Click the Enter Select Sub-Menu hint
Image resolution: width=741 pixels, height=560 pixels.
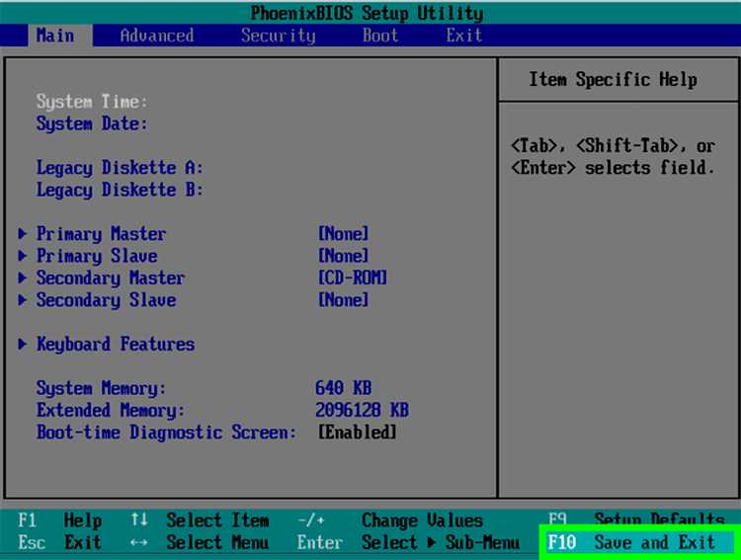point(408,542)
